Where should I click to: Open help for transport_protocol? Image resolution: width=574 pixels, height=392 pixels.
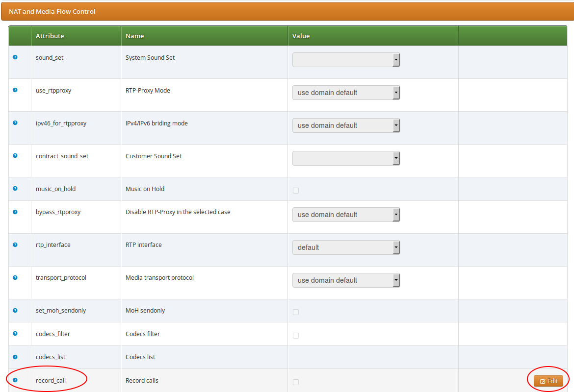(15, 277)
